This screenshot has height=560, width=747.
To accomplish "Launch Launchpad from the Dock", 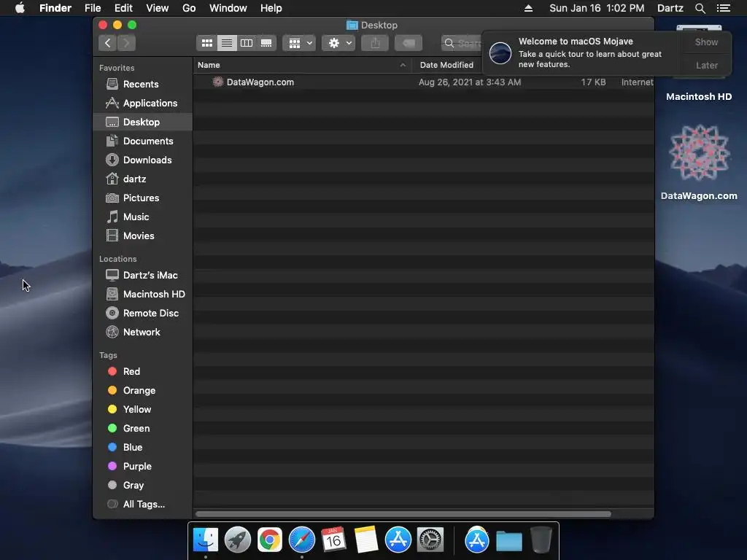I will 238,540.
